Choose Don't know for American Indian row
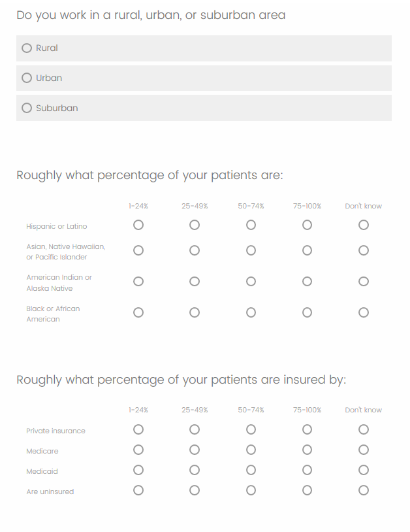 [x=364, y=282]
